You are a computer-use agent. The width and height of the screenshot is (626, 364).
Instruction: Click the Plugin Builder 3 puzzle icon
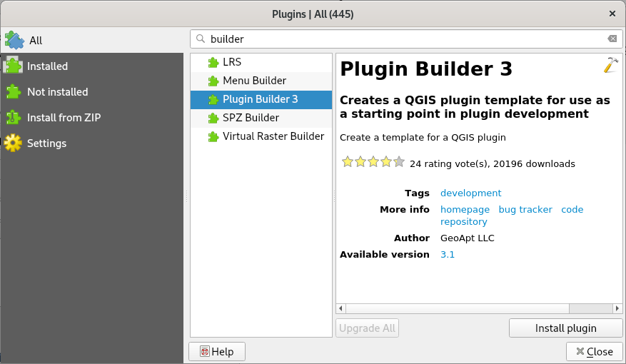coord(213,99)
